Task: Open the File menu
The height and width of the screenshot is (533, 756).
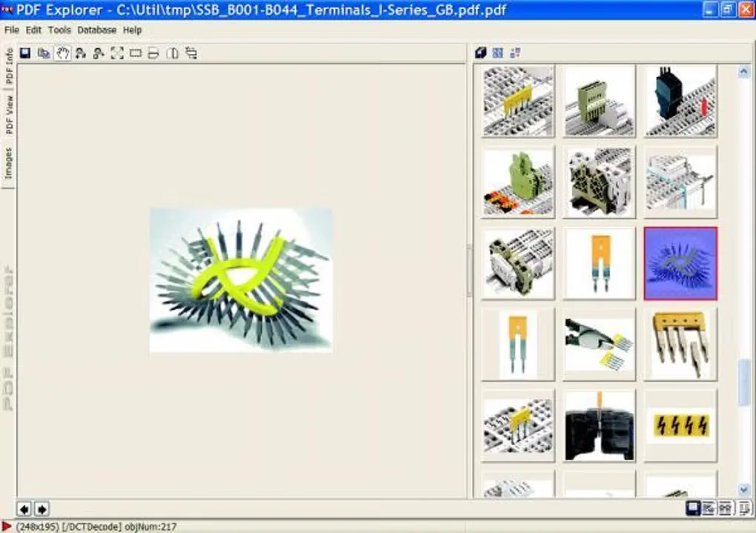Action: point(12,30)
